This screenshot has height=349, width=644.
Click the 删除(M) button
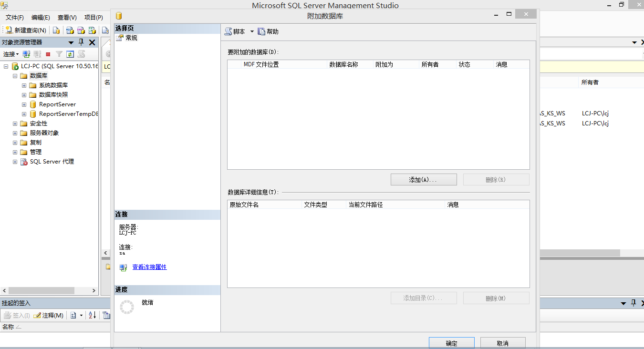(496, 298)
